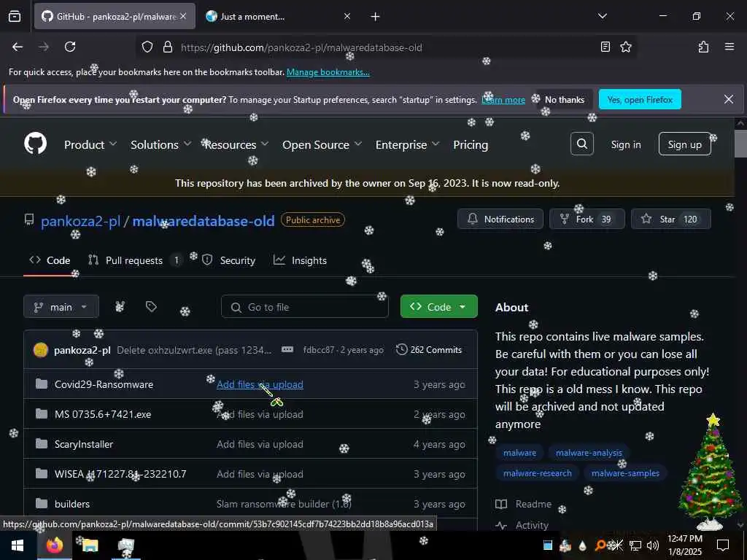Click the Covid29-Ransomware folder icon

point(42,384)
